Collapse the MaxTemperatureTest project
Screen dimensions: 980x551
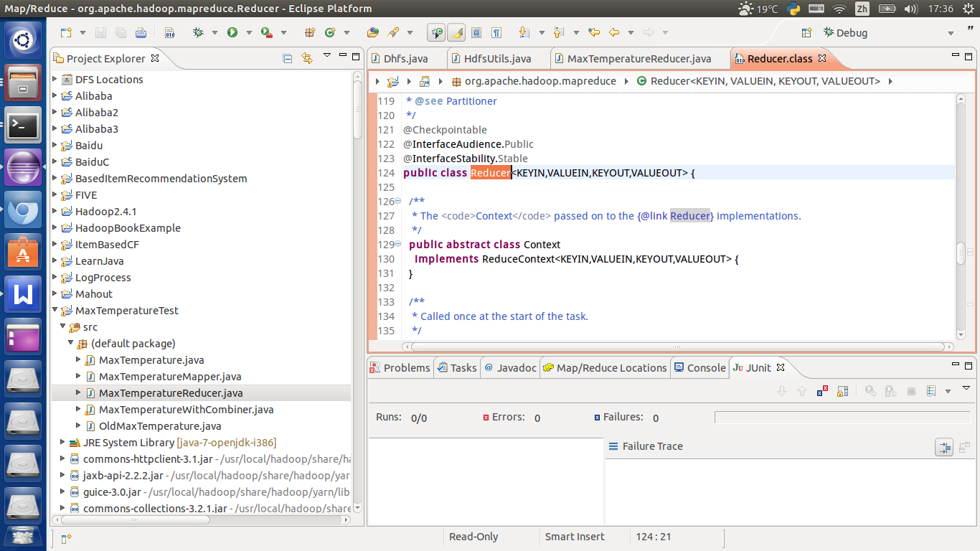(56, 311)
